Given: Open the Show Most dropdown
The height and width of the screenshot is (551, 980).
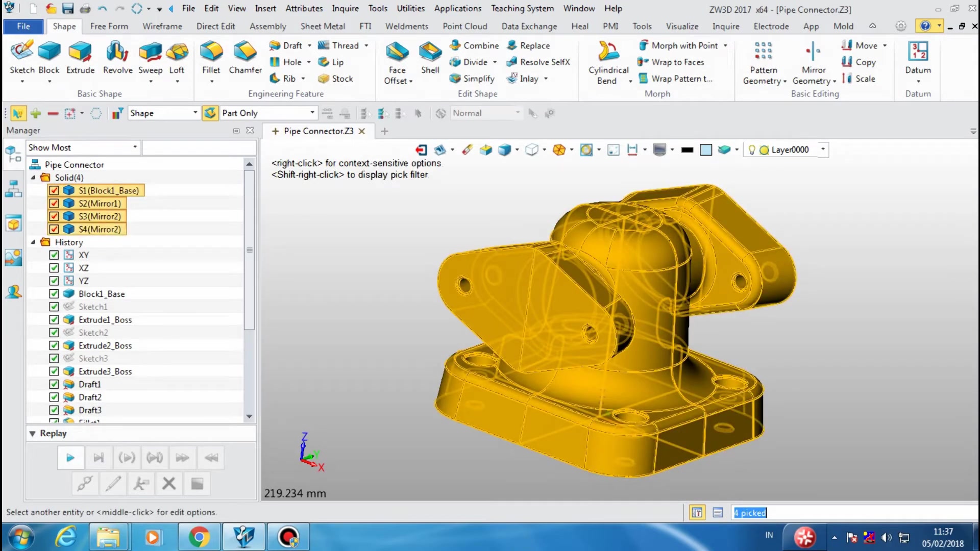Looking at the screenshot, I should pyautogui.click(x=134, y=147).
